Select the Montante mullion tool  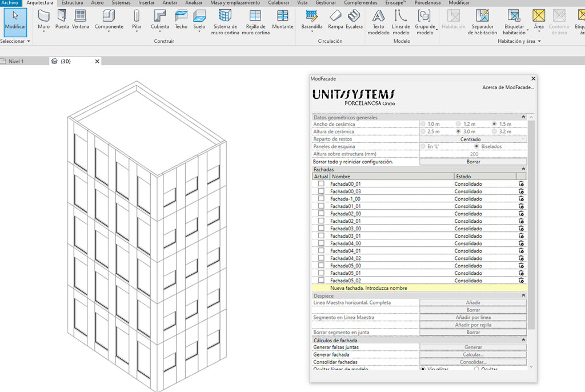point(282,19)
